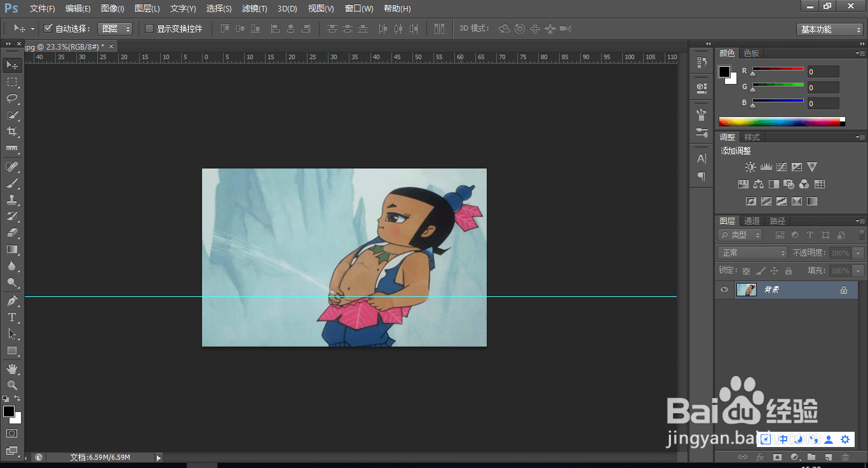Select the Crop tool
The width and height of the screenshot is (868, 468).
12,132
